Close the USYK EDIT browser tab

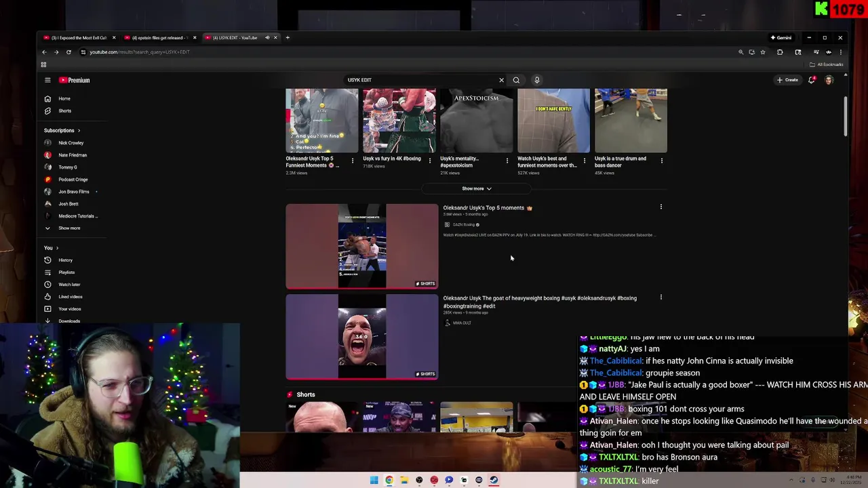[275, 38]
